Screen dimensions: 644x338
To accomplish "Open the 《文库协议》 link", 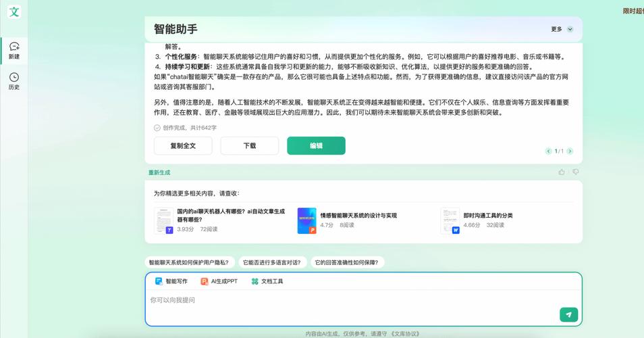I will [x=406, y=334].
